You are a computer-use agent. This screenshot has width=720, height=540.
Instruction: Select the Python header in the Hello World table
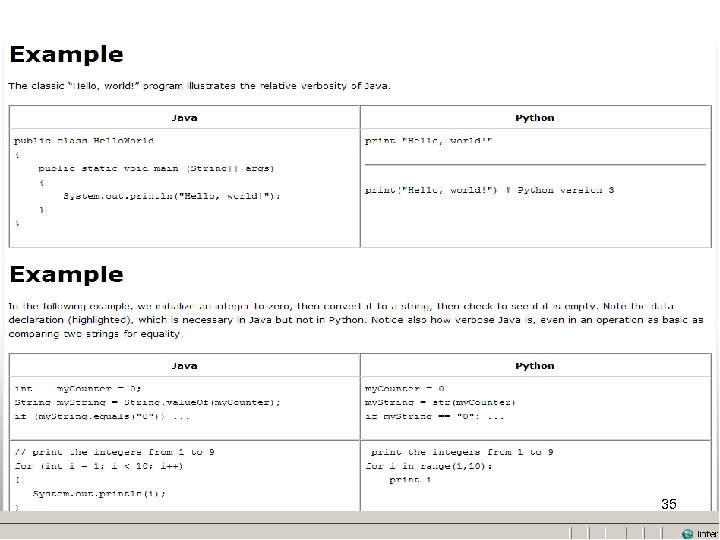click(x=534, y=117)
